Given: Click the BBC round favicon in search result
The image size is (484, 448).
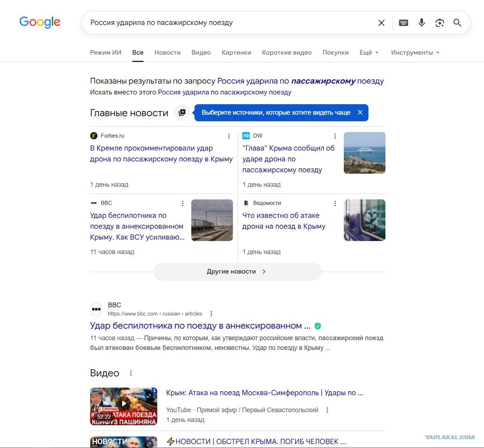Looking at the screenshot, I should (x=96, y=309).
